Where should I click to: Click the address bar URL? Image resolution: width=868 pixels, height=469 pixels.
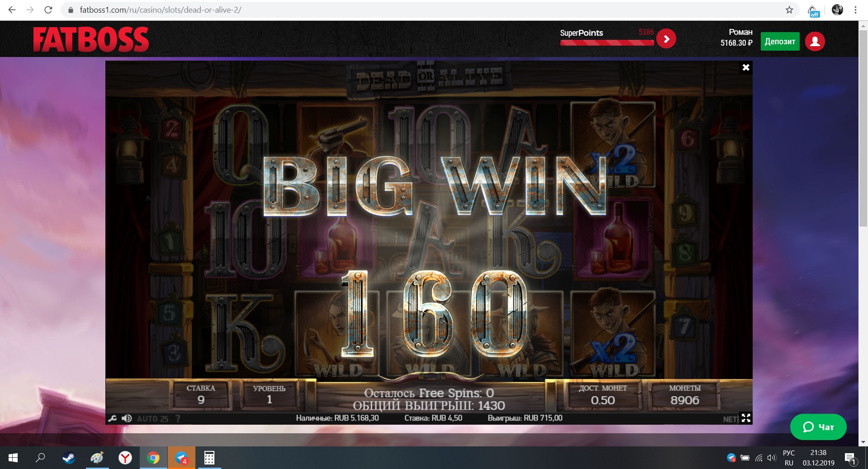coord(161,10)
